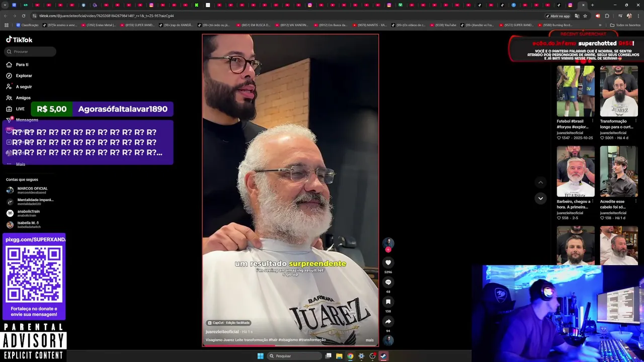Image resolution: width=644 pixels, height=362 pixels.
Task: Open the Todos os favoritos folder
Action: click(625, 25)
